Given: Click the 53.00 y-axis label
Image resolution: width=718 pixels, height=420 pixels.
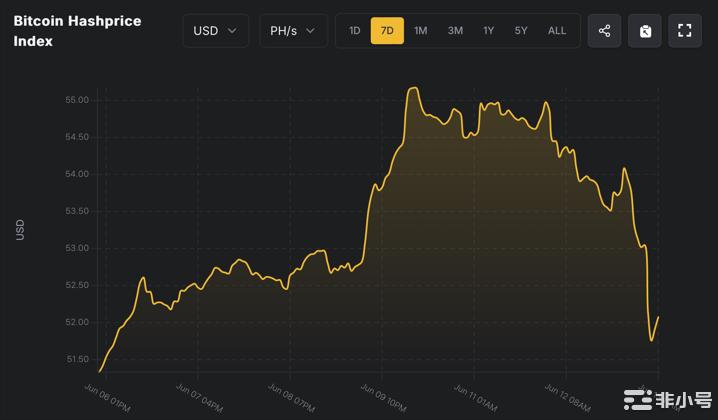Looking at the screenshot, I should coord(77,248).
